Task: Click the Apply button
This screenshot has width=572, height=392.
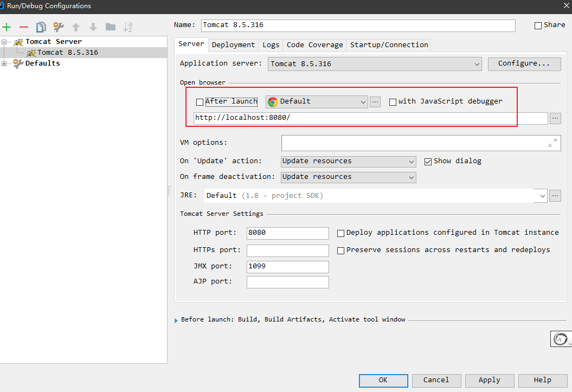Action: click(x=489, y=380)
